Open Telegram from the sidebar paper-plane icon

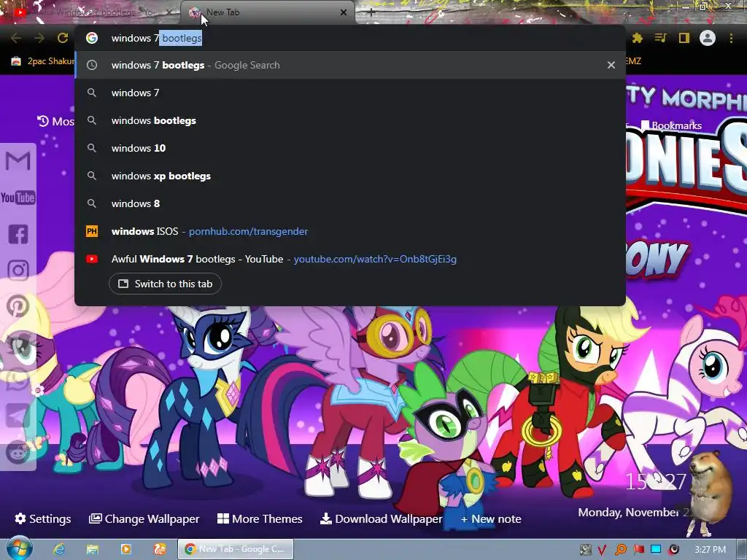(18, 416)
